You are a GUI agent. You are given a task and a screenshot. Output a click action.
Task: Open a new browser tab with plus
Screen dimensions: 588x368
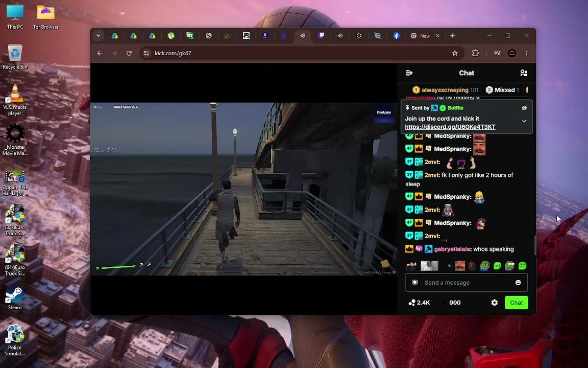pos(452,36)
